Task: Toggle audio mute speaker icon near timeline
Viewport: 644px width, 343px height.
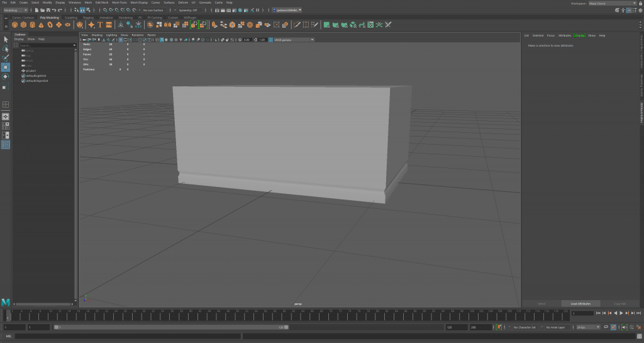Action: (x=623, y=327)
